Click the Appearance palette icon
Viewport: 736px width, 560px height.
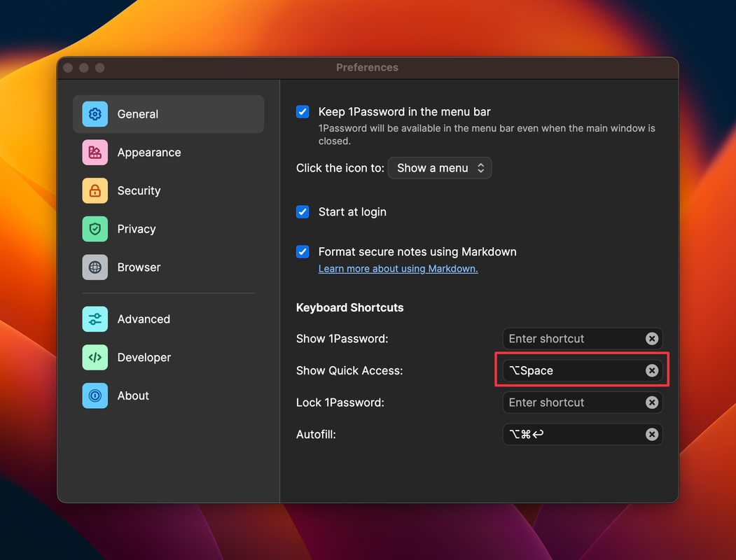(x=95, y=153)
